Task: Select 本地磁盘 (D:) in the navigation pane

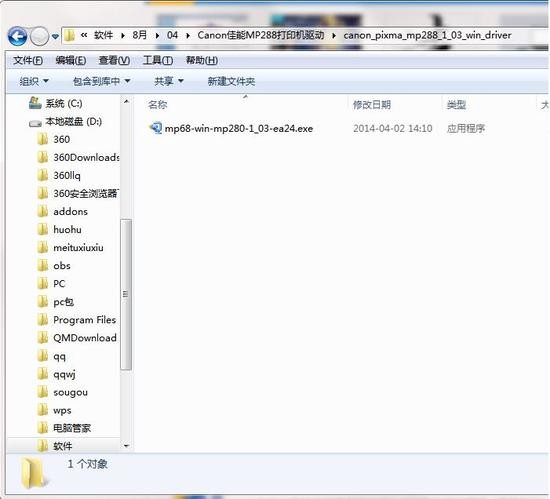Action: [73, 122]
